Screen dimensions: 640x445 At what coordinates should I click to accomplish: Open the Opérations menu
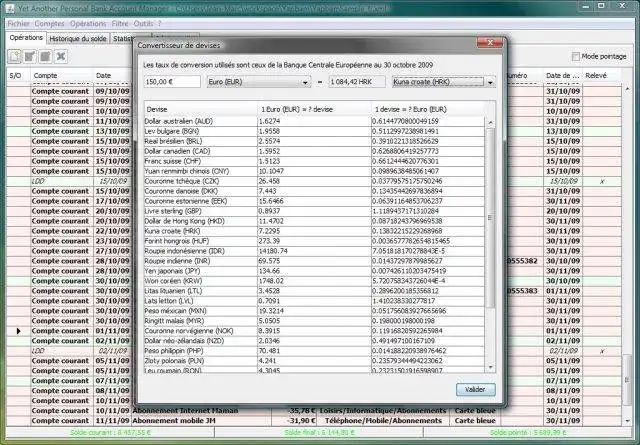(x=88, y=24)
